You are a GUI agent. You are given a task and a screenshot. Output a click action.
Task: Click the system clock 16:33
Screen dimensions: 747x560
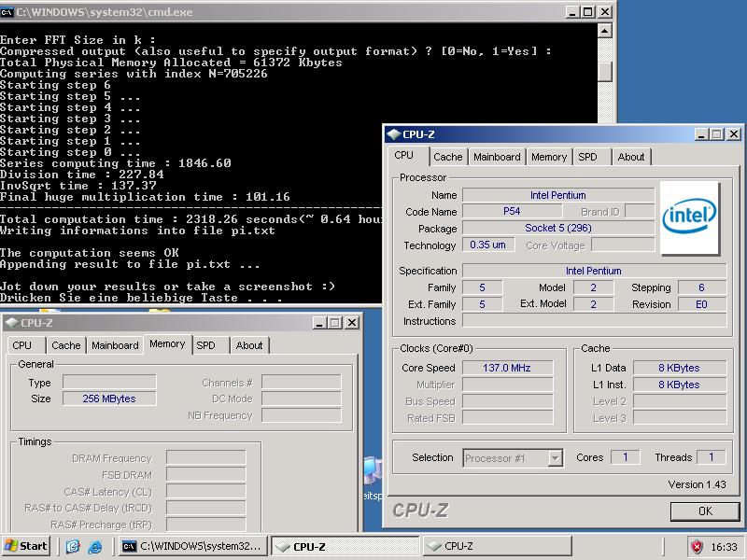724,547
